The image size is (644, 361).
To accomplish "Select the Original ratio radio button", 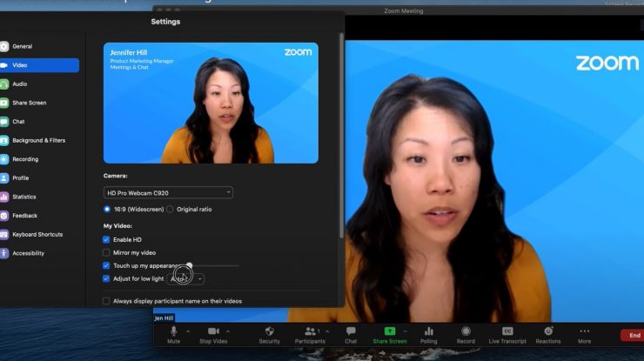I will (170, 210).
